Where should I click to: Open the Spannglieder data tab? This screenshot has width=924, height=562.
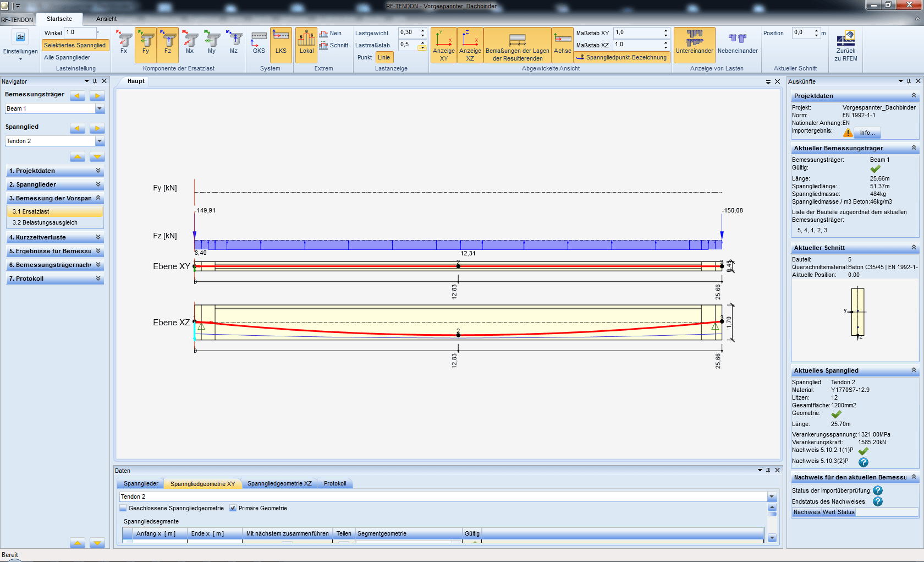pos(141,483)
